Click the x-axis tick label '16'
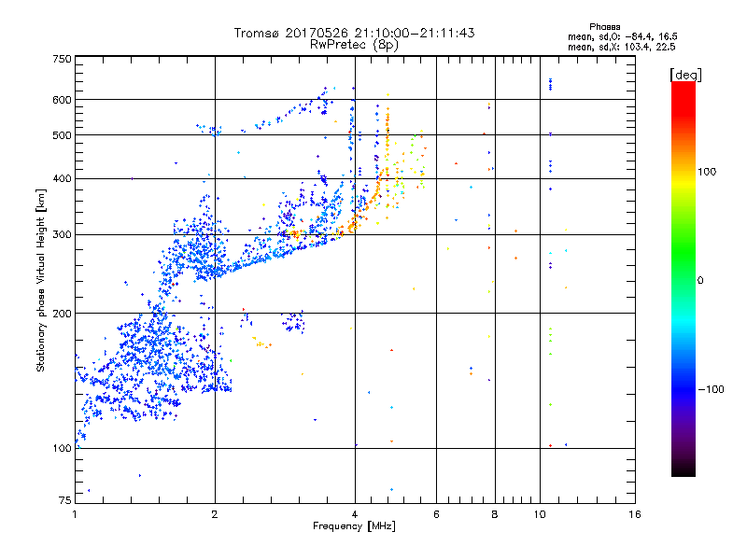The height and width of the screenshot is (560, 747). point(635,514)
